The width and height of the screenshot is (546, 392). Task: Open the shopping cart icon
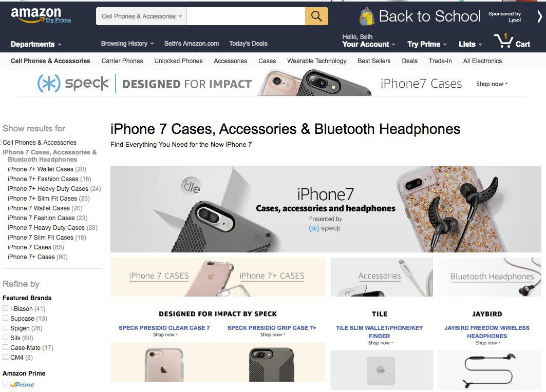pyautogui.click(x=503, y=41)
